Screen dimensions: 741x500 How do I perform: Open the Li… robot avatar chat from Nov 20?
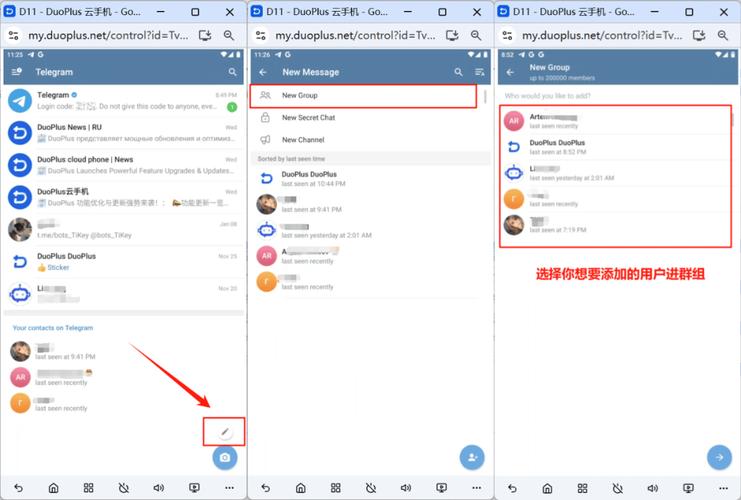pos(124,293)
